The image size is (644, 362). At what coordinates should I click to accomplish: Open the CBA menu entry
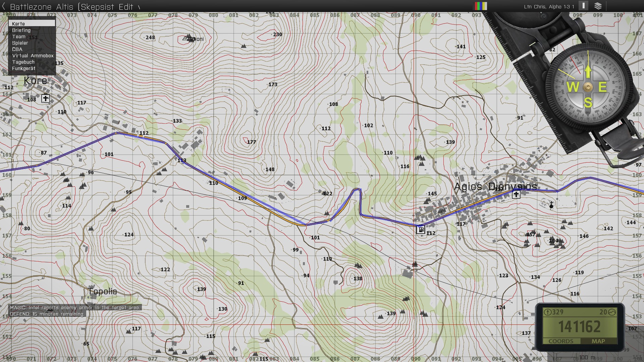coord(17,49)
